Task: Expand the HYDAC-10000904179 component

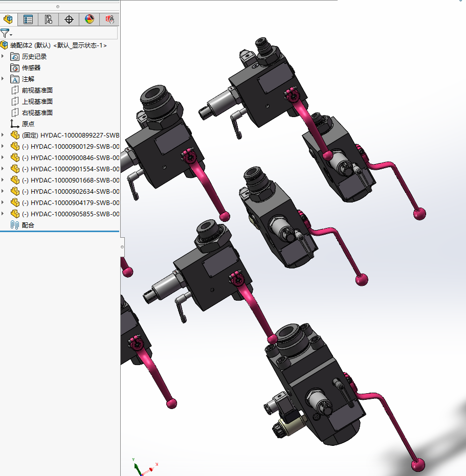Action: click(3, 202)
